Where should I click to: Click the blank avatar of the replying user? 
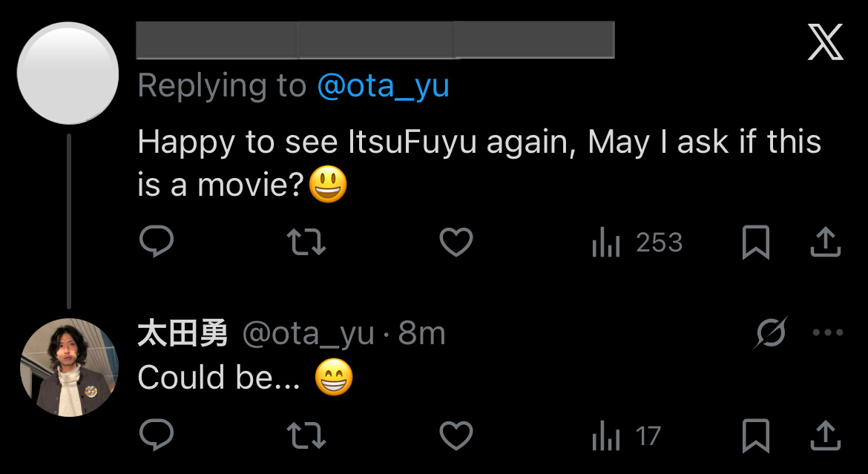pyautogui.click(x=68, y=72)
